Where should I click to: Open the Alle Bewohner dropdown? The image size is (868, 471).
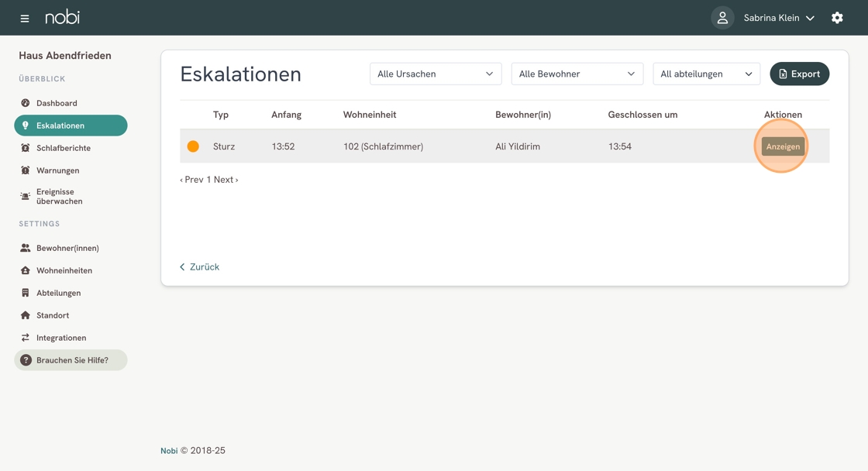577,74
